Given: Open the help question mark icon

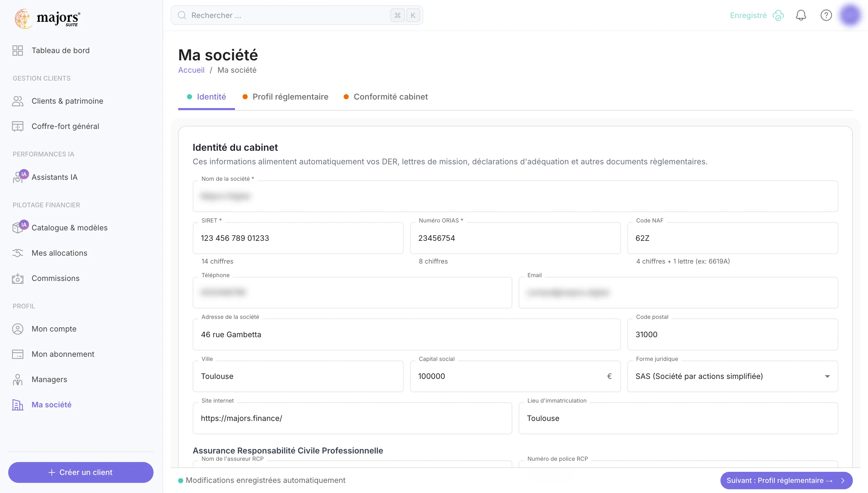Looking at the screenshot, I should tap(826, 15).
